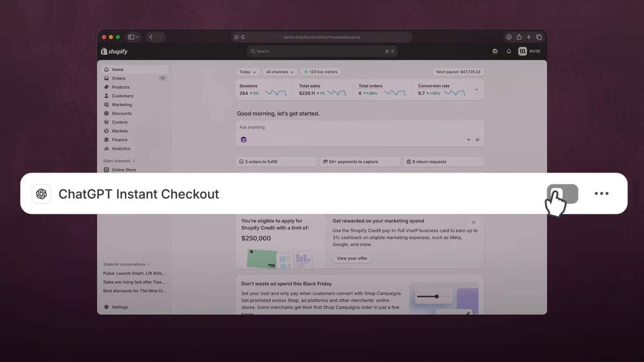Open the MVSE store account menu
The width and height of the screenshot is (644, 362).
(529, 51)
